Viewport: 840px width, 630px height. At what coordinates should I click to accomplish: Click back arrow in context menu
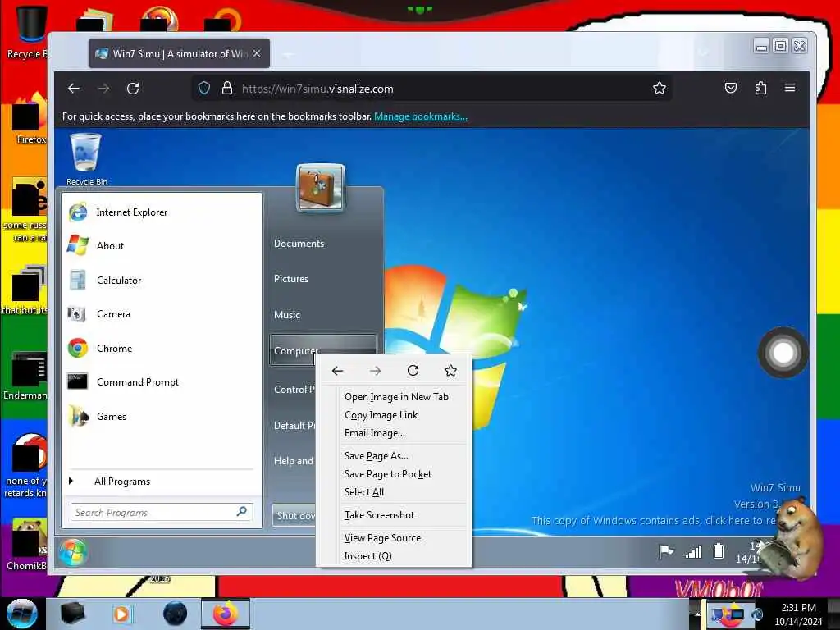coord(337,371)
